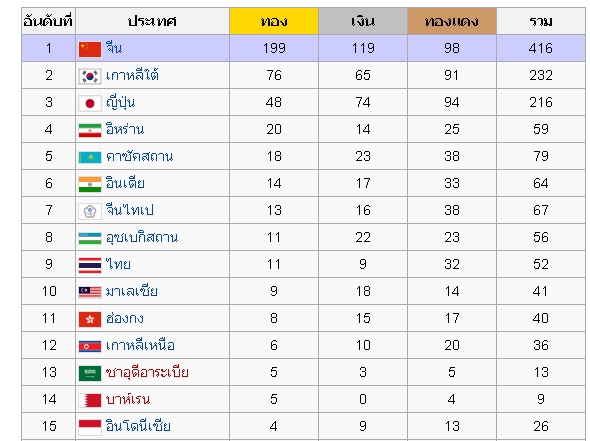590x441 pixels.
Task: Click the Japan flag icon
Action: (x=90, y=103)
